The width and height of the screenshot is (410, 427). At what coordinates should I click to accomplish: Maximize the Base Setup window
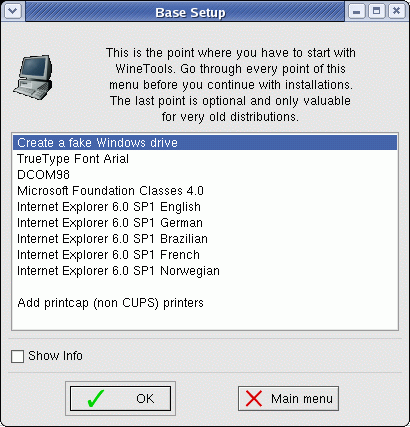(x=376, y=11)
